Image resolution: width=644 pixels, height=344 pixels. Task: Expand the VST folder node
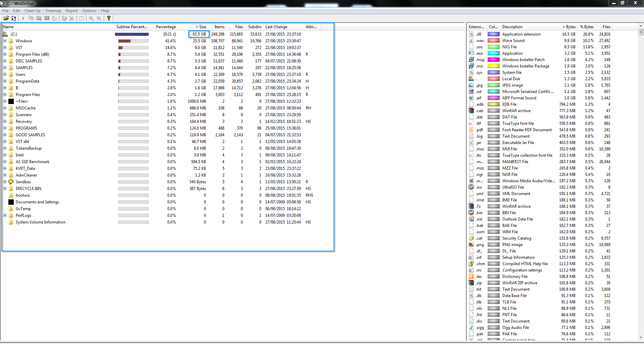coord(5,48)
